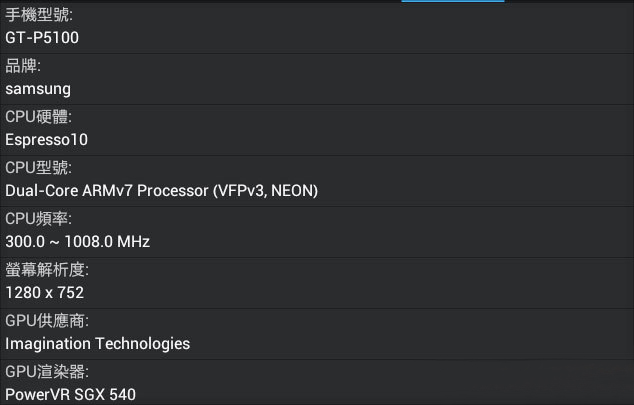Click the word Technologies in GPU vendor

coord(142,343)
